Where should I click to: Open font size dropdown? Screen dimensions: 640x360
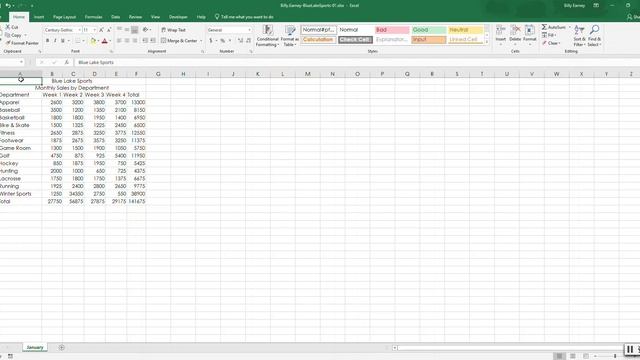click(95, 30)
